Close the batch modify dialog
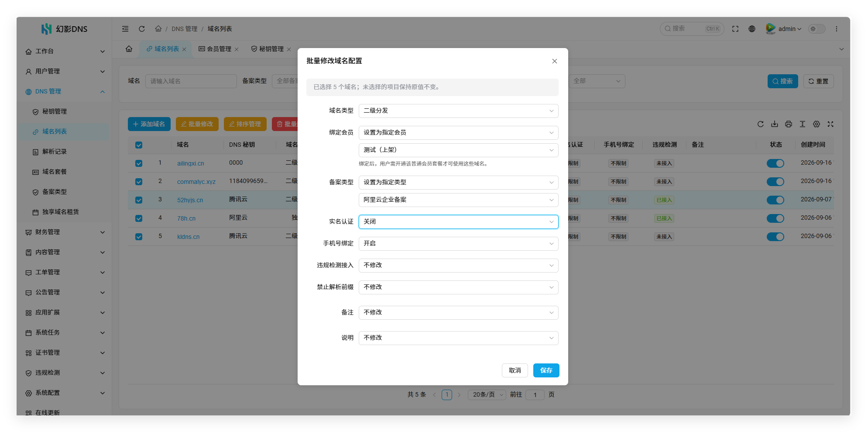The image size is (868, 432). [555, 61]
